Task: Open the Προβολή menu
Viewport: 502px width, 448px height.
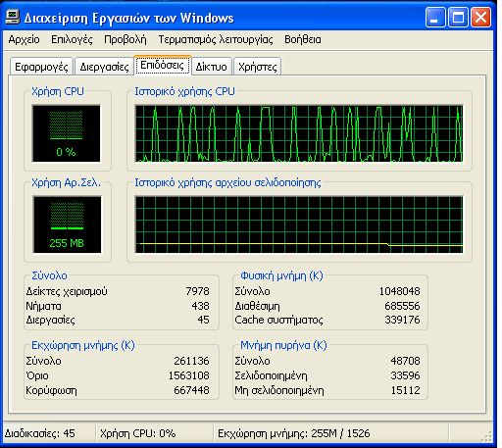Action: coord(125,39)
